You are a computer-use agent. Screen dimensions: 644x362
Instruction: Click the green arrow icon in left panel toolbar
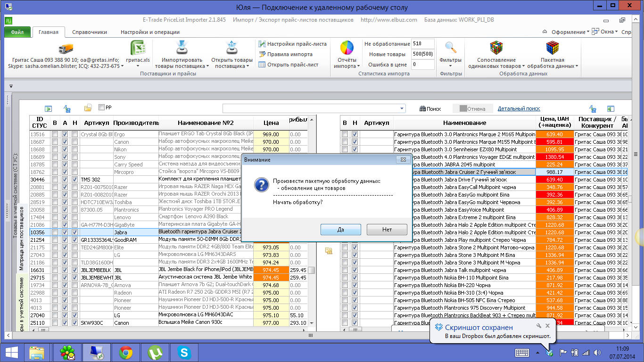48,108
